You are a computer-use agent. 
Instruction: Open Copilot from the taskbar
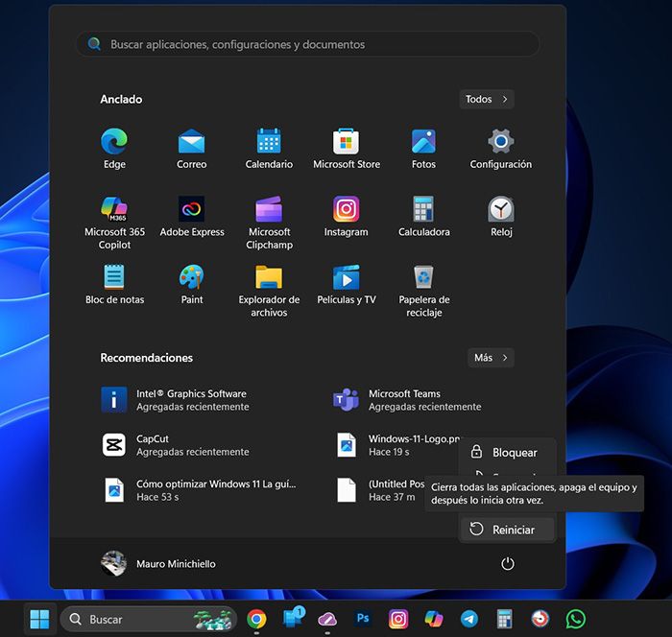click(x=434, y=619)
